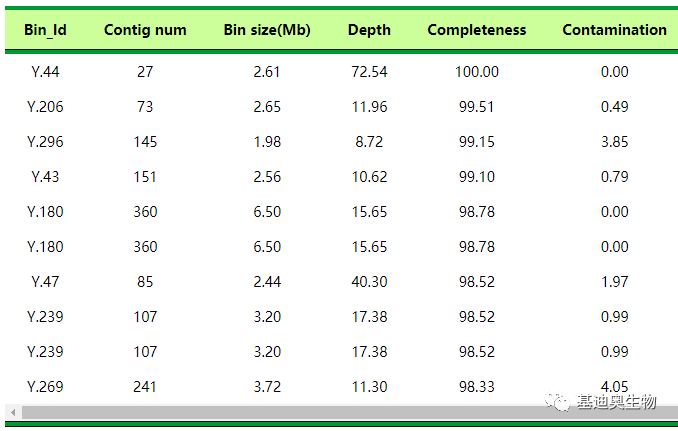Select the 72.54 depth value
Screen dimensions: 678x431
pyautogui.click(x=370, y=72)
